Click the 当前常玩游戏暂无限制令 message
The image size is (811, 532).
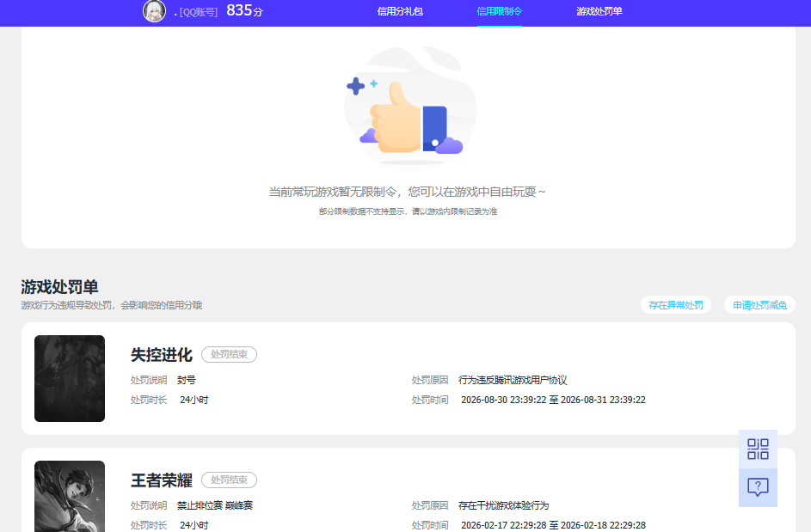click(407, 192)
